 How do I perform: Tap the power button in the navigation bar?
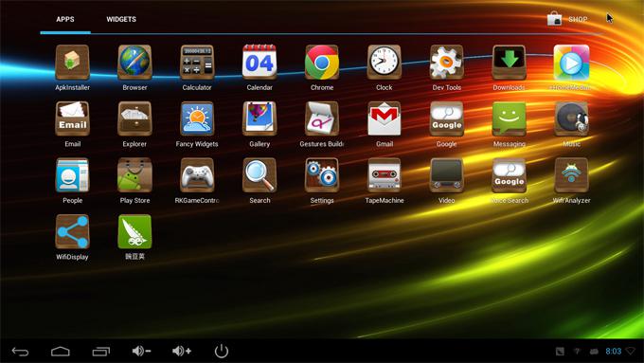pos(222,351)
